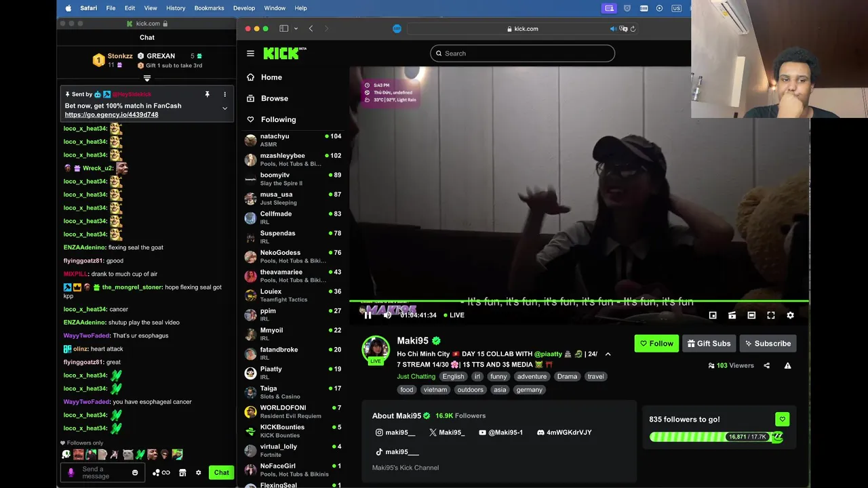Select the vietnam tag
This screenshot has width=868, height=488.
[x=435, y=390]
